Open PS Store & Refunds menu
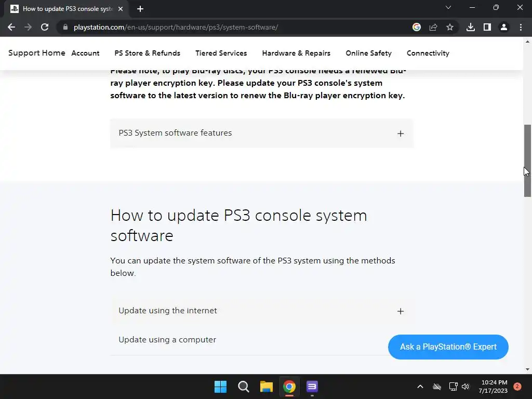Image resolution: width=532 pixels, height=399 pixels. click(x=147, y=53)
